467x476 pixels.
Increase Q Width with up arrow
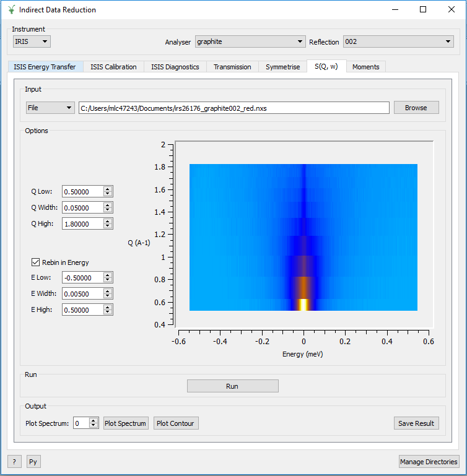[x=108, y=205]
